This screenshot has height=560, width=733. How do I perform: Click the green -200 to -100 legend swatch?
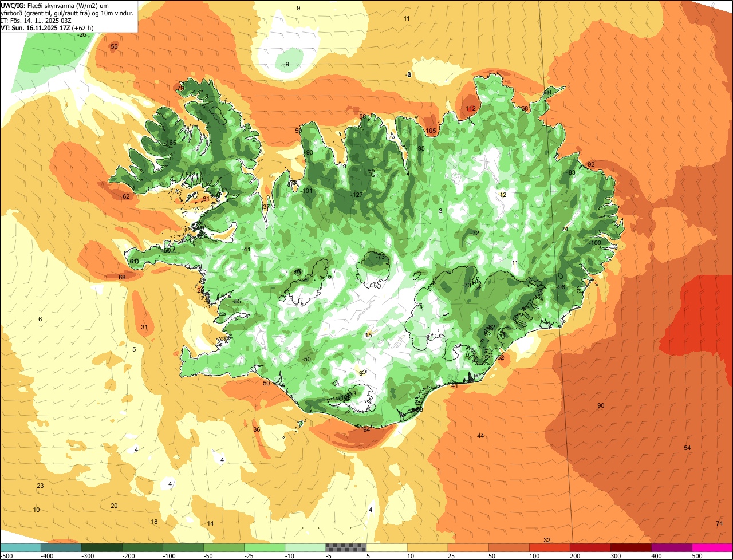[x=142, y=547]
